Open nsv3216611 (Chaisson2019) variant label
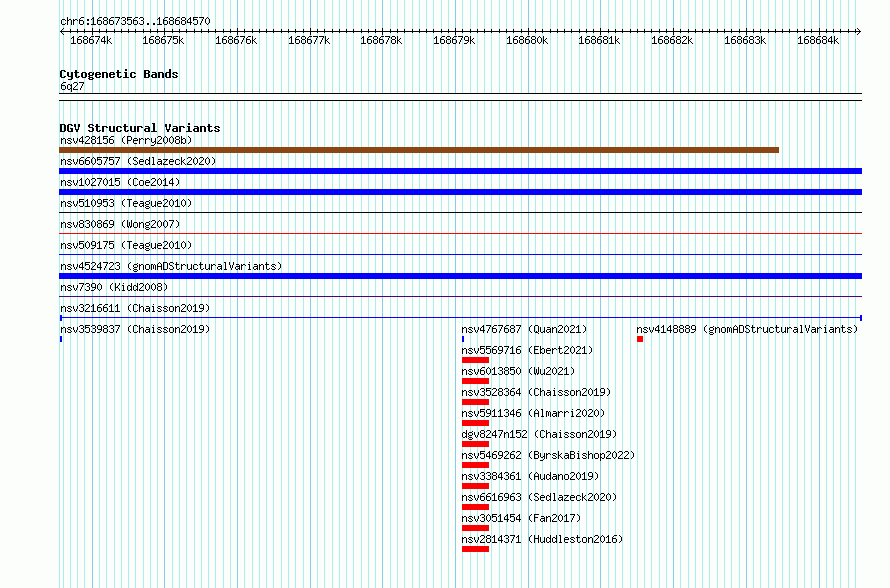Viewport: 890px width, 588px height. pyautogui.click(x=135, y=308)
